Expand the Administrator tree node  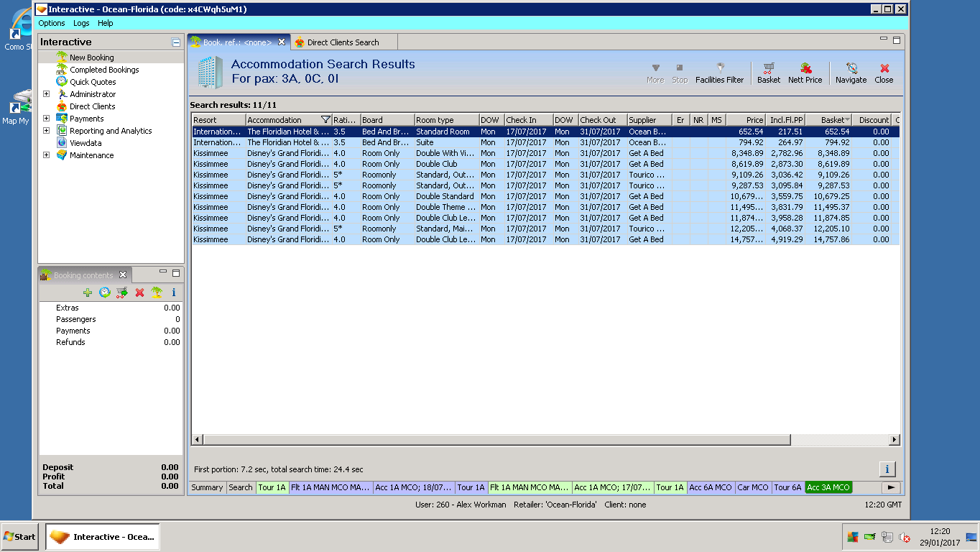tap(47, 94)
